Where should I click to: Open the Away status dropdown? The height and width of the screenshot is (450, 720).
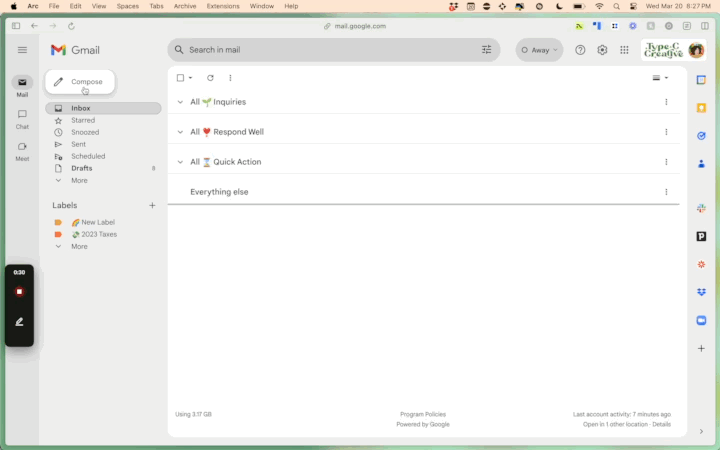pyautogui.click(x=539, y=50)
